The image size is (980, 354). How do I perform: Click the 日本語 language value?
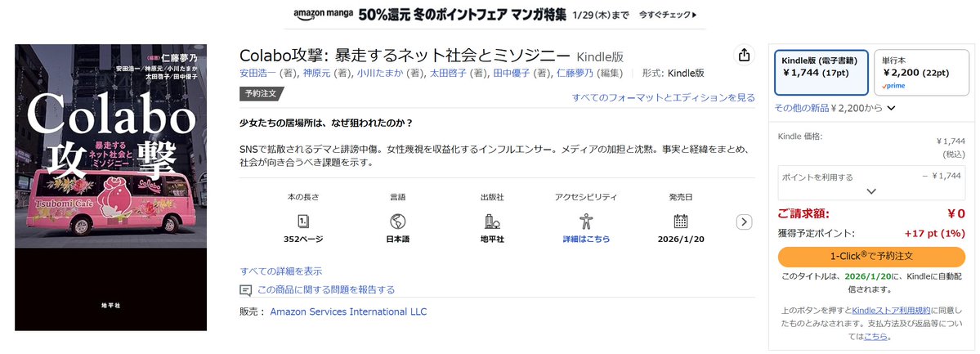(397, 239)
